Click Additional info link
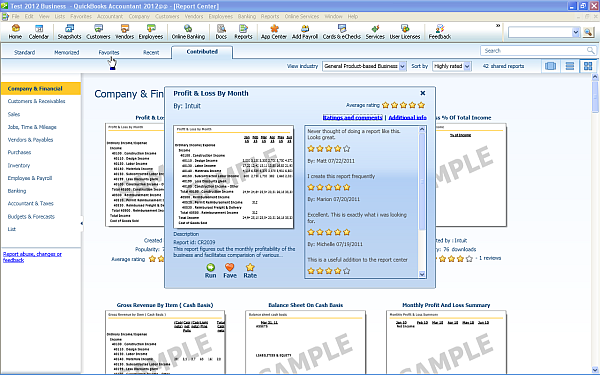Screen dimensions: 600x375 tap(408, 117)
